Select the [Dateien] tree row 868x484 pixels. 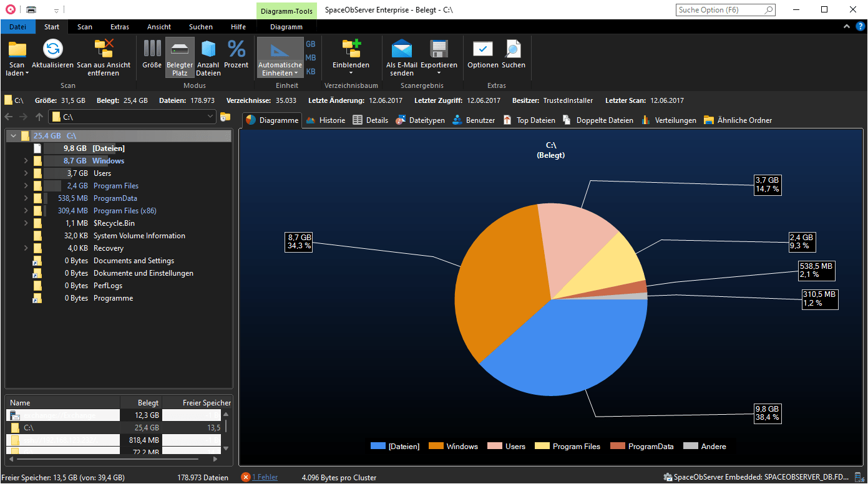pos(119,148)
